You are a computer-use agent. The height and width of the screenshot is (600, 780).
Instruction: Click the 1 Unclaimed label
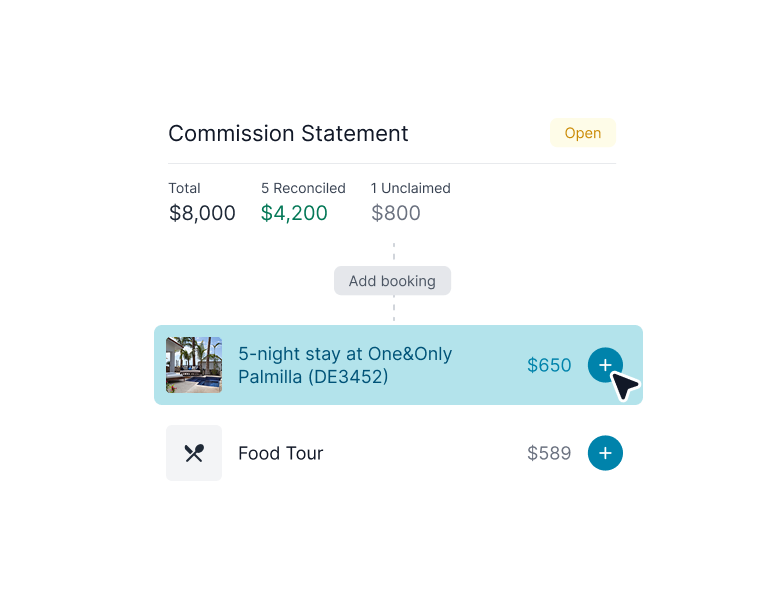coord(410,188)
